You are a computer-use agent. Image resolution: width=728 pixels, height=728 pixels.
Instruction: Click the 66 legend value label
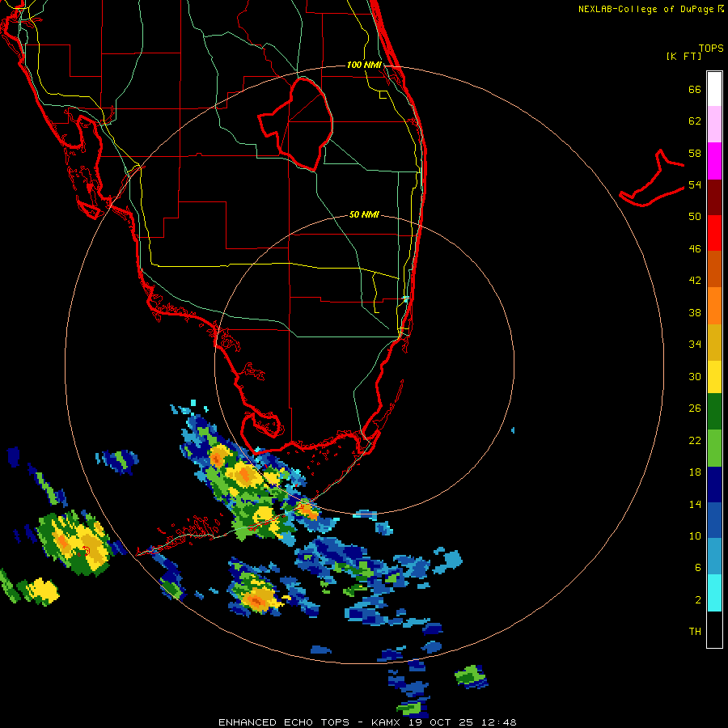tap(695, 89)
